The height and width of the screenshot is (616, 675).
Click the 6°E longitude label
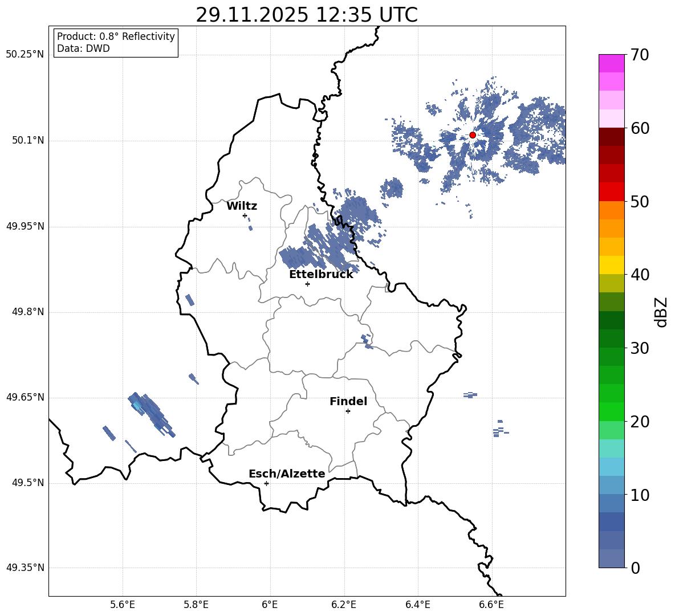[x=270, y=605]
